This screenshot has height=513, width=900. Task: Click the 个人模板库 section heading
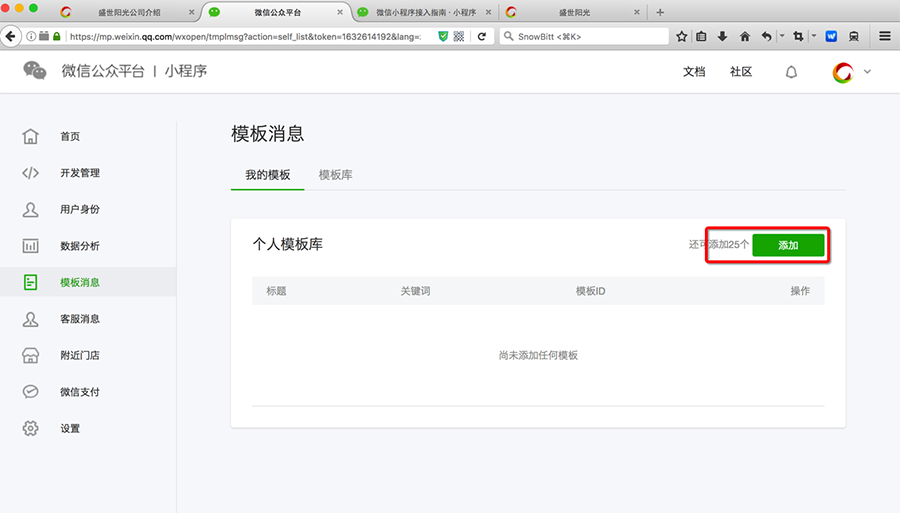(288, 244)
